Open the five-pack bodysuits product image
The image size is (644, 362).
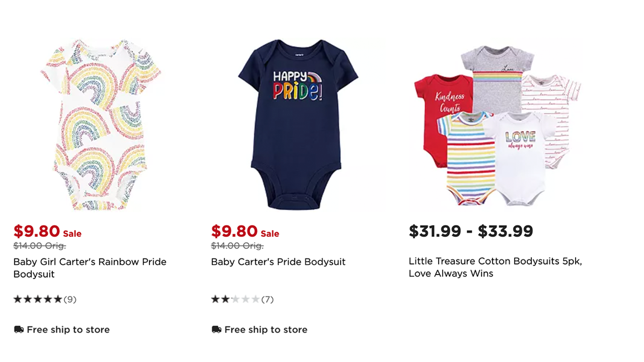coord(497,125)
